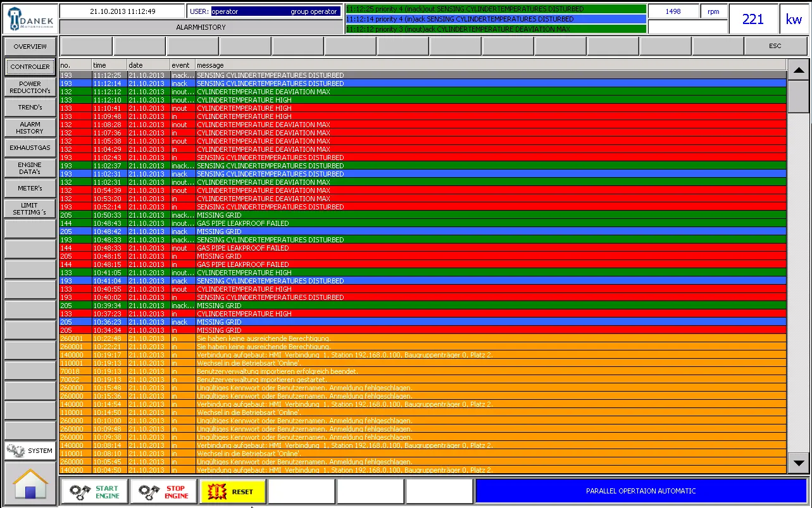Viewport: 812px width, 508px height.
Task: Open the ENGINE DATA's screen
Action: coord(29,168)
